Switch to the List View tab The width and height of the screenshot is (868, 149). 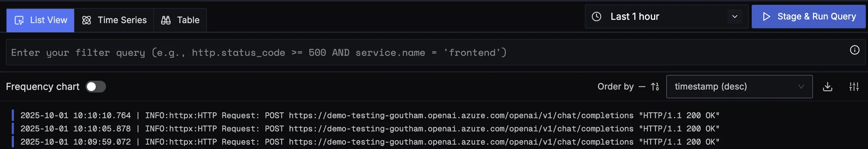(x=41, y=20)
